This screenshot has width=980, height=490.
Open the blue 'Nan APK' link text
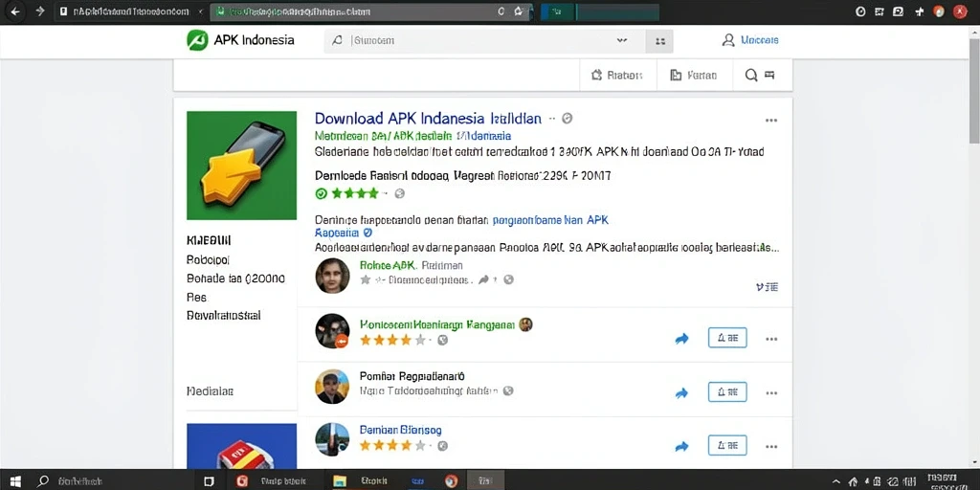(550, 220)
